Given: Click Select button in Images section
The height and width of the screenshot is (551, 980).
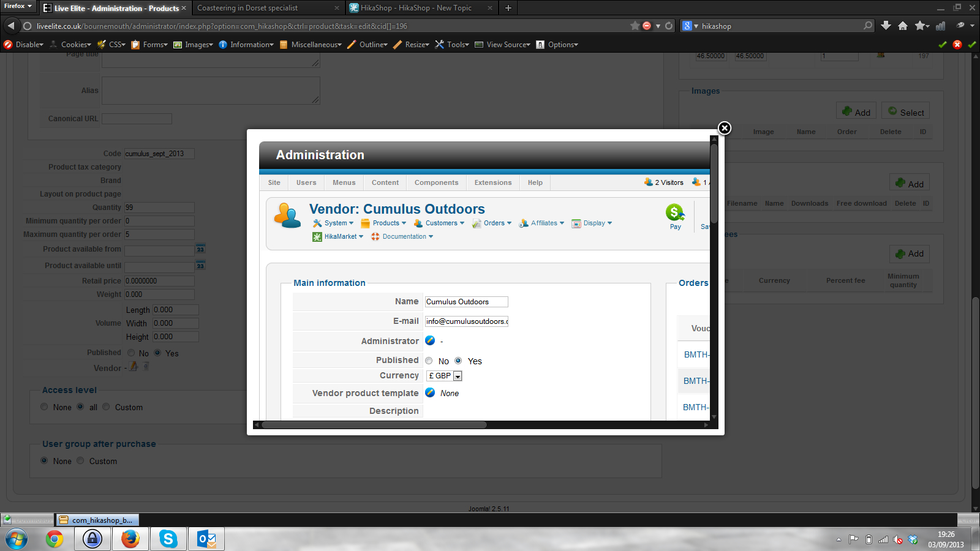Looking at the screenshot, I should pos(906,111).
